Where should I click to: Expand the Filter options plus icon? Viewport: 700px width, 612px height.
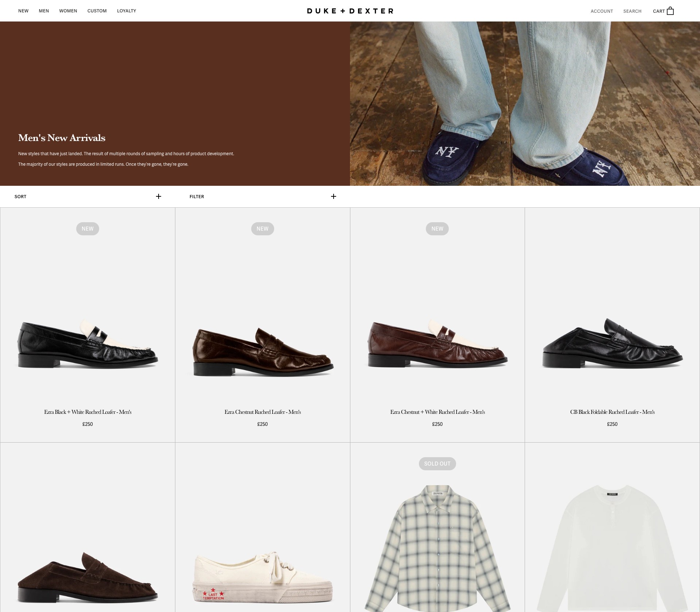[334, 196]
